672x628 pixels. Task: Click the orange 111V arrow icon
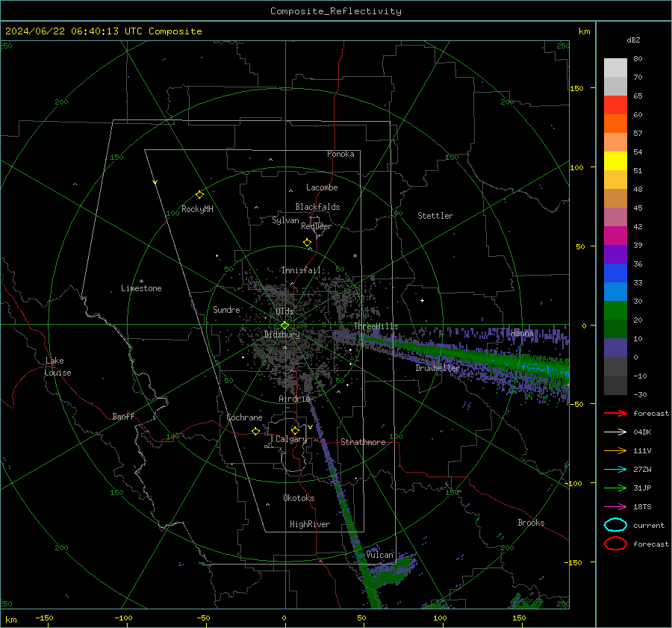tap(615, 450)
